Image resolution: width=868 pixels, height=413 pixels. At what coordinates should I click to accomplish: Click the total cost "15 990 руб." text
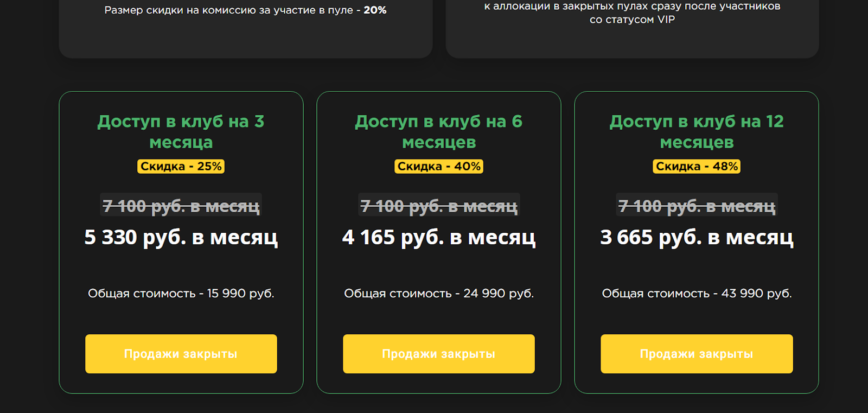pyautogui.click(x=240, y=294)
